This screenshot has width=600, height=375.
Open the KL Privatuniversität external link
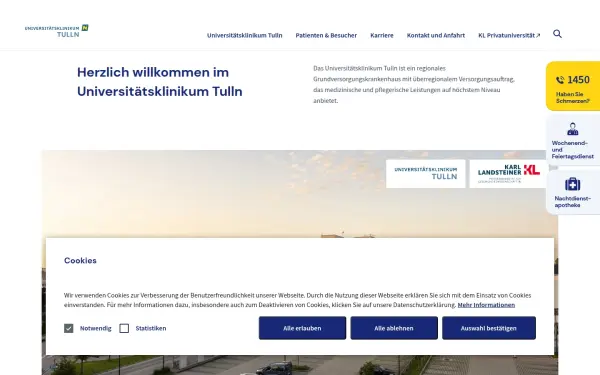(509, 35)
